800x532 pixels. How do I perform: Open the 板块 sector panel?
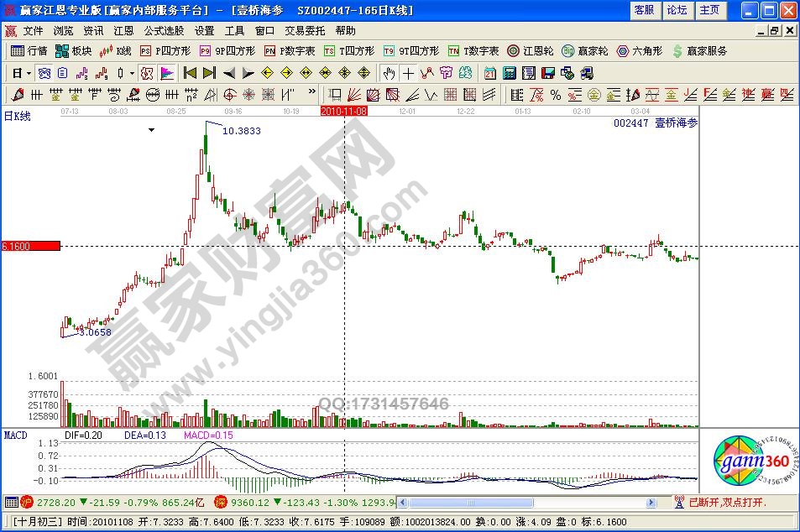pyautogui.click(x=73, y=50)
